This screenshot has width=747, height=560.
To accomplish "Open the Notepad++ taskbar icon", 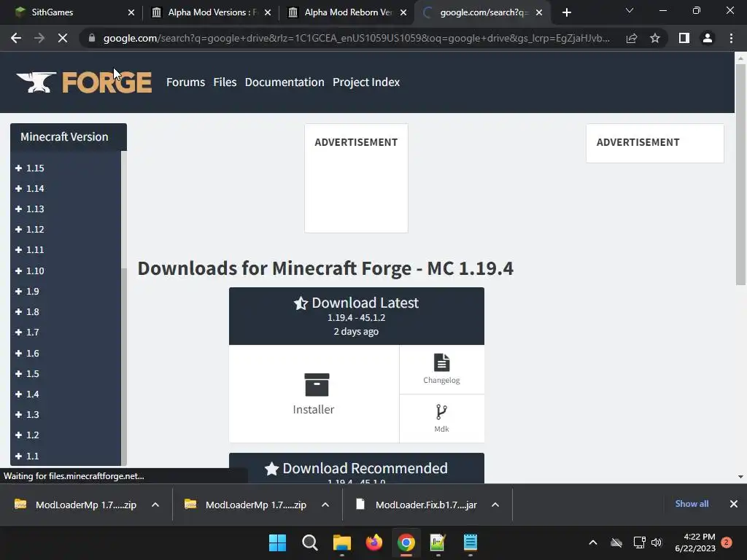I will coord(438,542).
